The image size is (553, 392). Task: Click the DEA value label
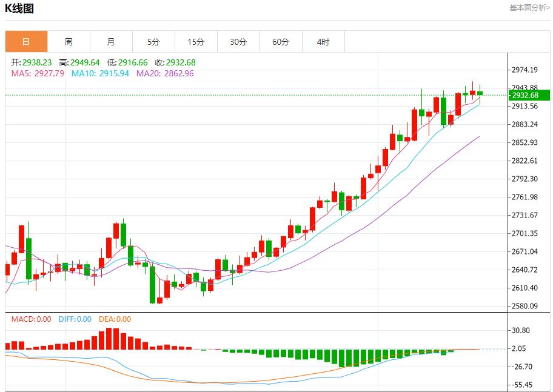coord(115,319)
